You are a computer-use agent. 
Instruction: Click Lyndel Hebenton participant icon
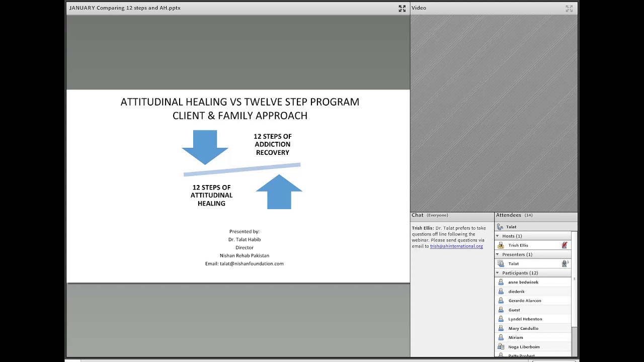pos(501,319)
